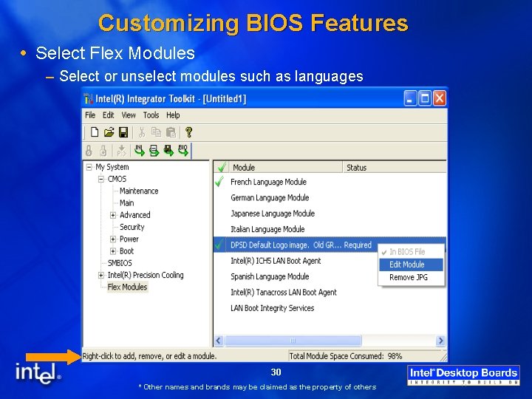Click the Module column header
The height and width of the screenshot is (399, 532).
[x=286, y=167]
